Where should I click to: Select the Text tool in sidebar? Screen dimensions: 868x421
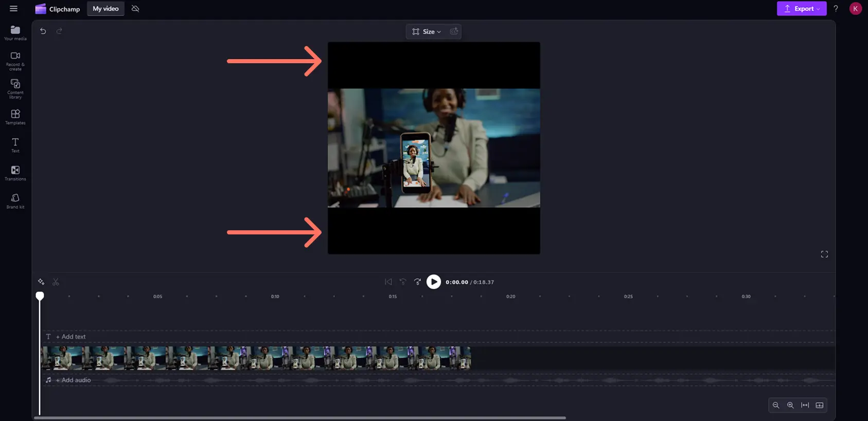pyautogui.click(x=15, y=145)
